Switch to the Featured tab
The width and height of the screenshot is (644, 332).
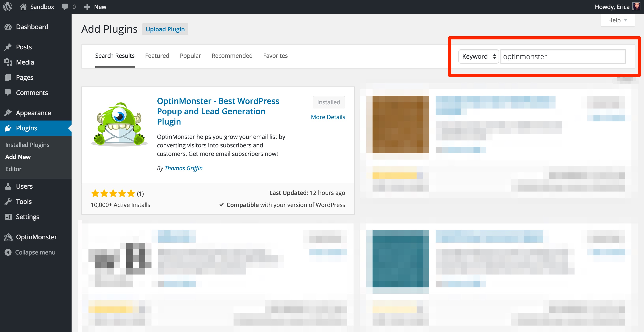pos(157,56)
